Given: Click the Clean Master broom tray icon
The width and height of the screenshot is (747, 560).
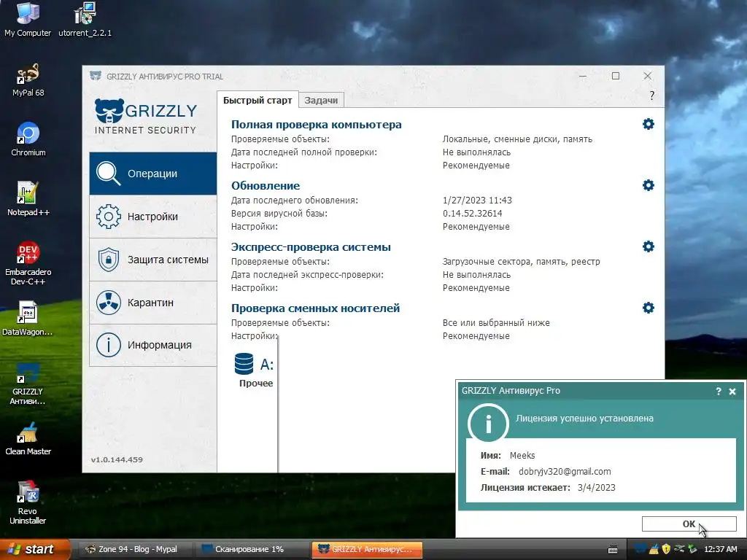Looking at the screenshot, I should (x=654, y=549).
